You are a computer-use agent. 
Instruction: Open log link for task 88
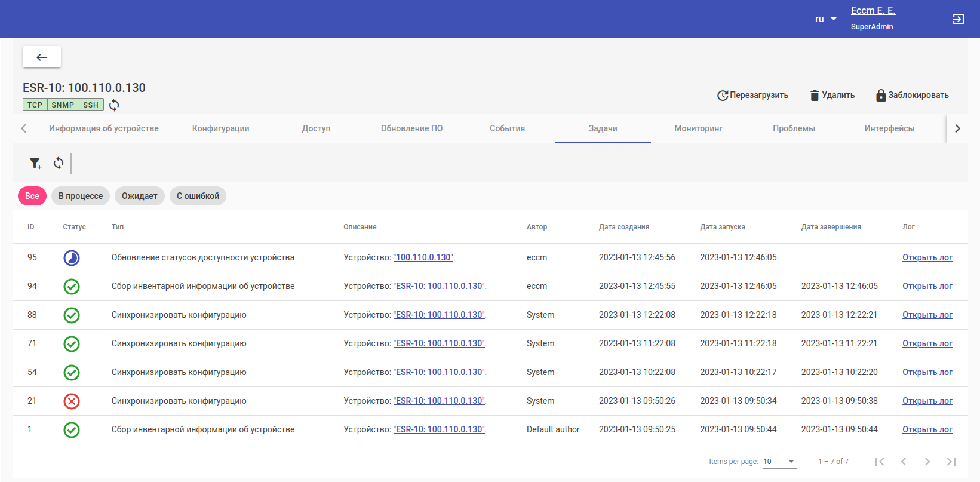tap(927, 315)
